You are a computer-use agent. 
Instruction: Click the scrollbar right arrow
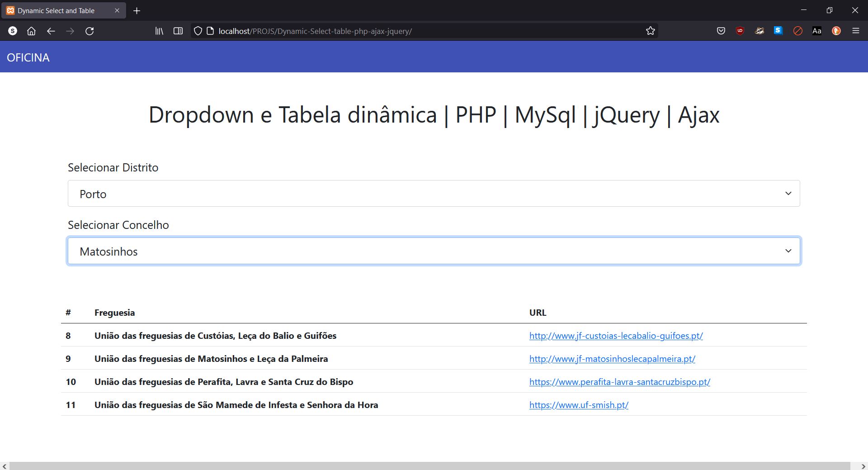click(x=863, y=466)
